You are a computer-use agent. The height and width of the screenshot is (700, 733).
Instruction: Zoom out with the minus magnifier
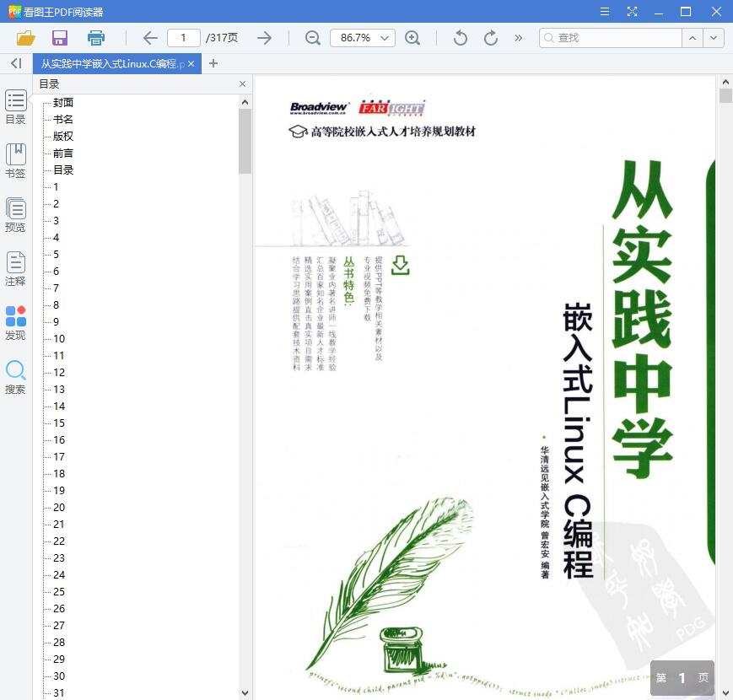tap(312, 38)
